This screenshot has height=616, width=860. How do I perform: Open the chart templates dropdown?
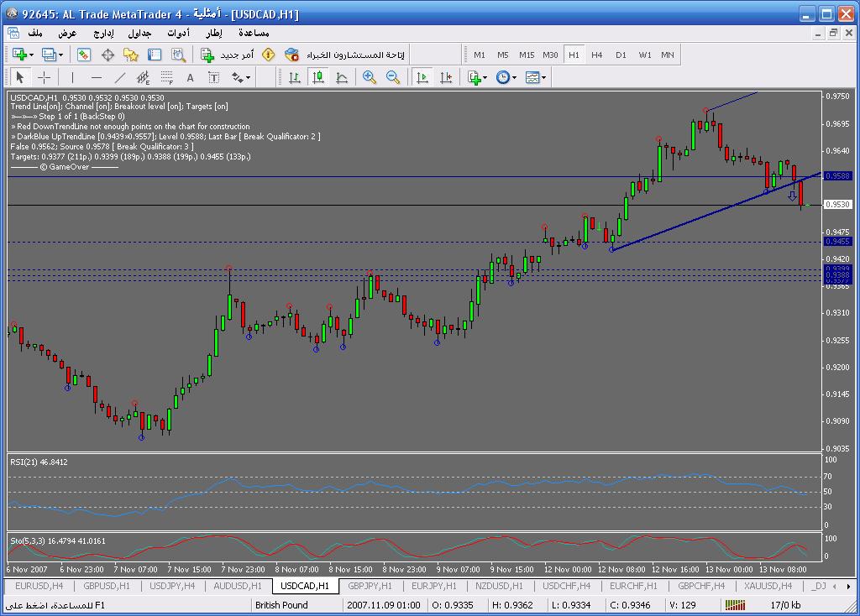click(x=543, y=77)
